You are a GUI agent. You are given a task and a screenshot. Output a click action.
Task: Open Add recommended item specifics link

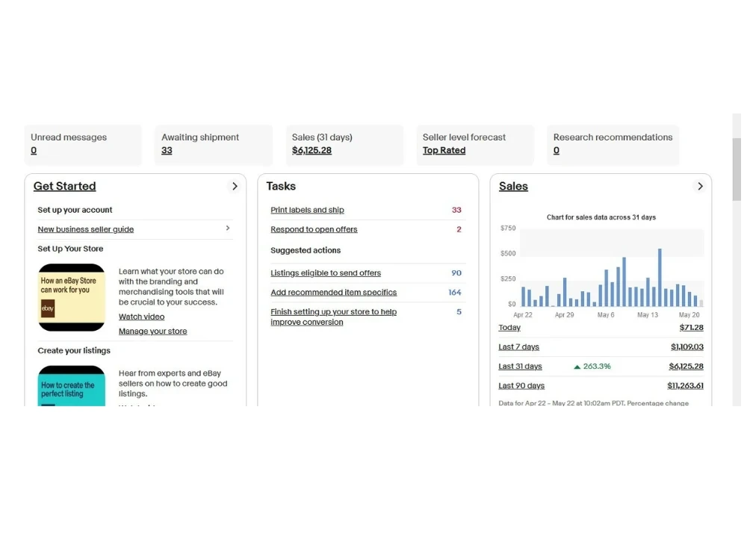point(333,293)
